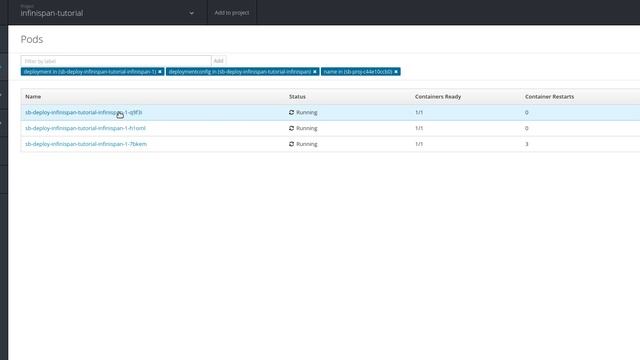Focus the Filter by label input

click(116, 61)
